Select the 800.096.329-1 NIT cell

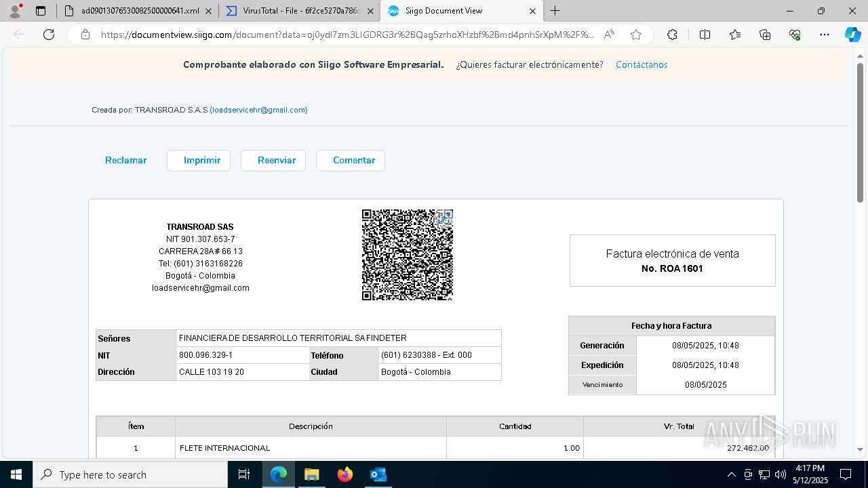(x=243, y=355)
